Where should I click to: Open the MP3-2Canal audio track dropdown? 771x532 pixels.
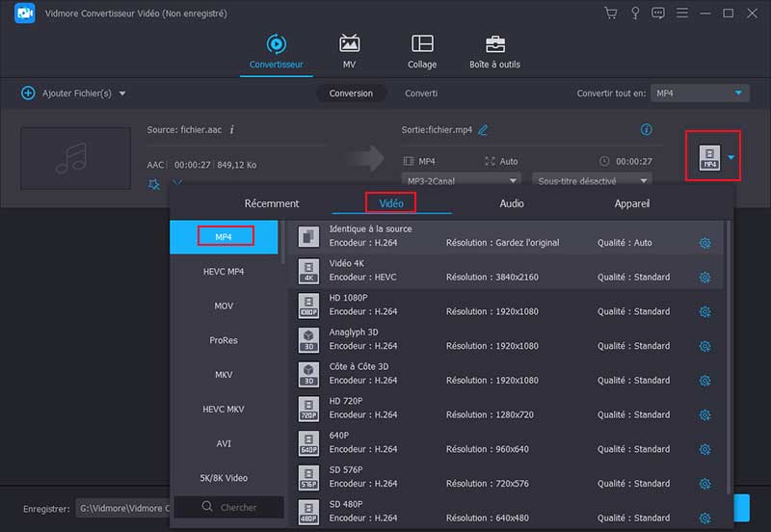click(461, 180)
